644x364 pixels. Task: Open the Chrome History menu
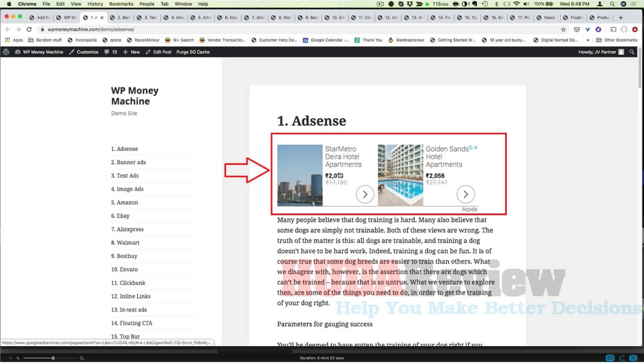pyautogui.click(x=95, y=4)
